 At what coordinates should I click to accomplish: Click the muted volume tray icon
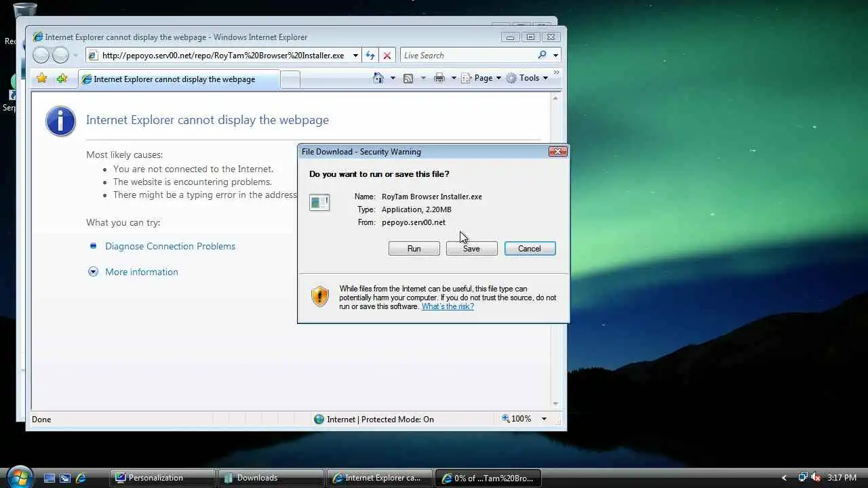coord(816,477)
